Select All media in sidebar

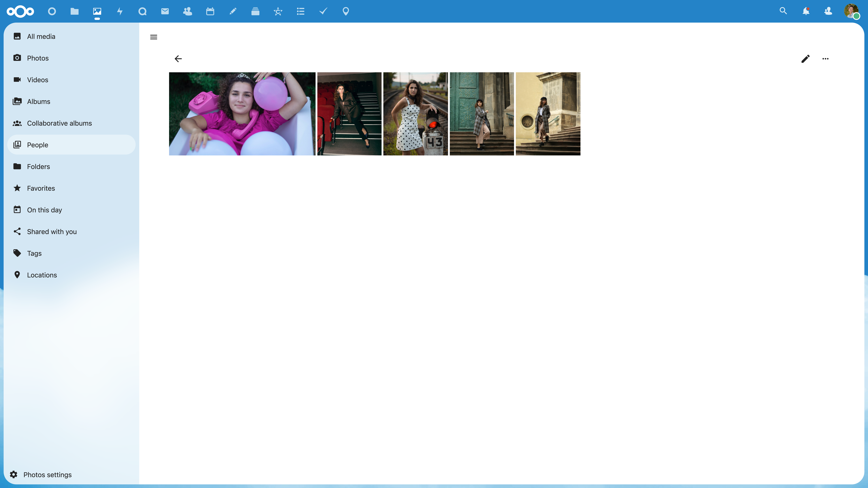[x=71, y=36]
